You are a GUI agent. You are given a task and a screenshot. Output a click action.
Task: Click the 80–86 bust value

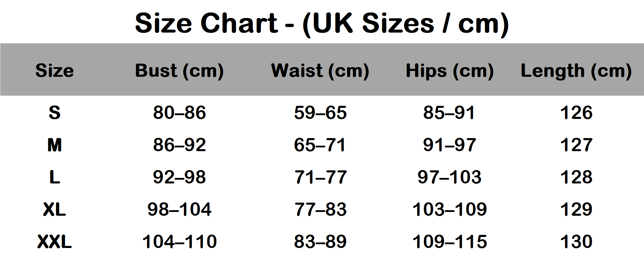(x=179, y=113)
